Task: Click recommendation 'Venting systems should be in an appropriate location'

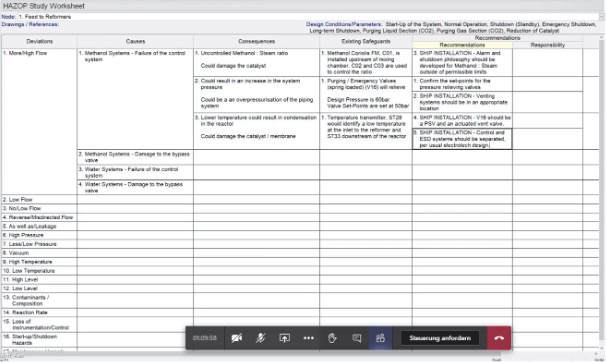Action: coord(462,102)
